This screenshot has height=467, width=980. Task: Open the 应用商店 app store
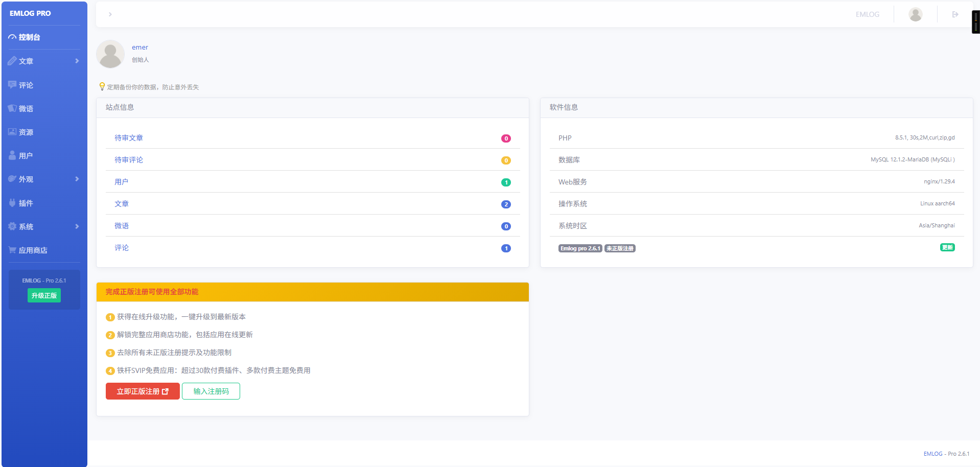tap(33, 250)
